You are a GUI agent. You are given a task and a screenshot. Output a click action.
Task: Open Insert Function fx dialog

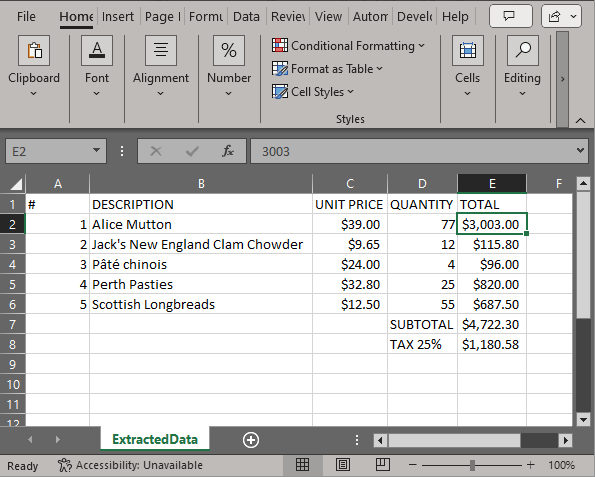click(228, 151)
